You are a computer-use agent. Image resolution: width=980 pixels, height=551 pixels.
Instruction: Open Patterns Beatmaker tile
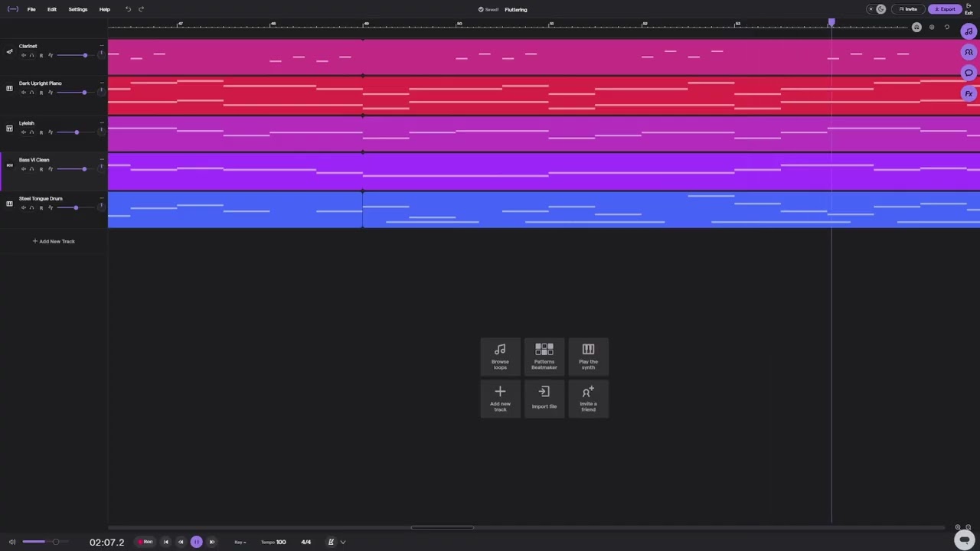544,357
